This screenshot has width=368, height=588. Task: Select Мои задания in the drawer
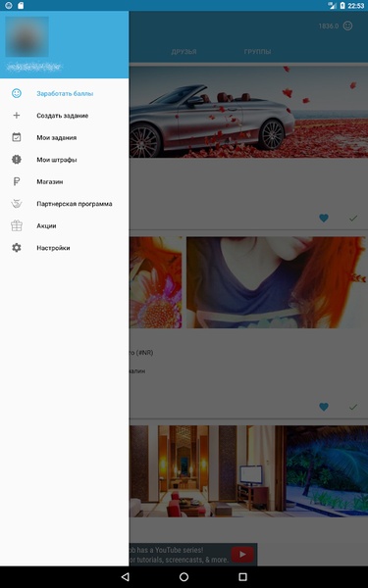pos(64,137)
